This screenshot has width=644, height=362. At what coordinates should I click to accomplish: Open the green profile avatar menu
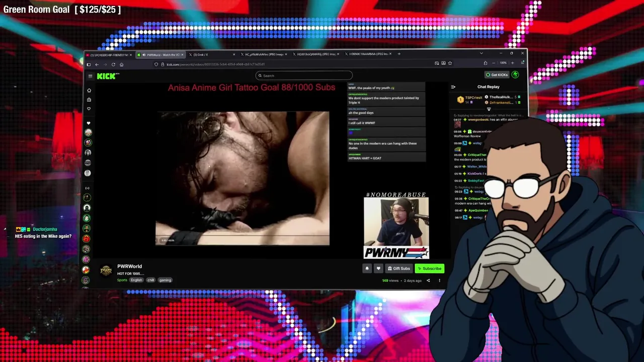point(515,75)
